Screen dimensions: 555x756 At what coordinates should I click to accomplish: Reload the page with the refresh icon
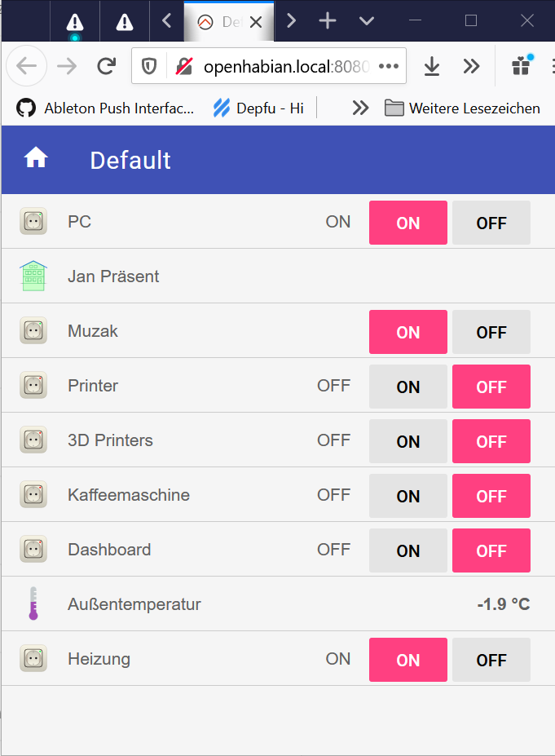[107, 66]
